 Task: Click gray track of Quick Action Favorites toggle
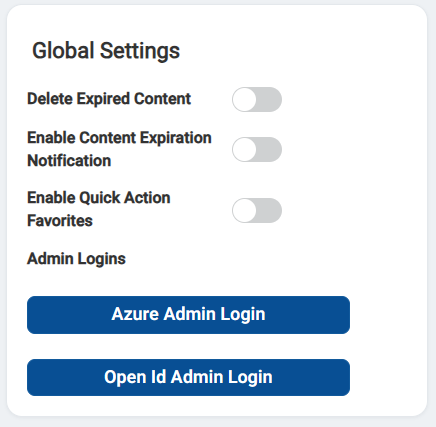tap(269, 210)
